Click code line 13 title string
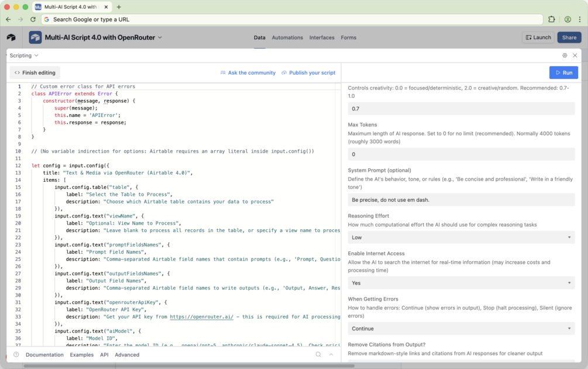The height and width of the screenshot is (369, 588). [128, 173]
